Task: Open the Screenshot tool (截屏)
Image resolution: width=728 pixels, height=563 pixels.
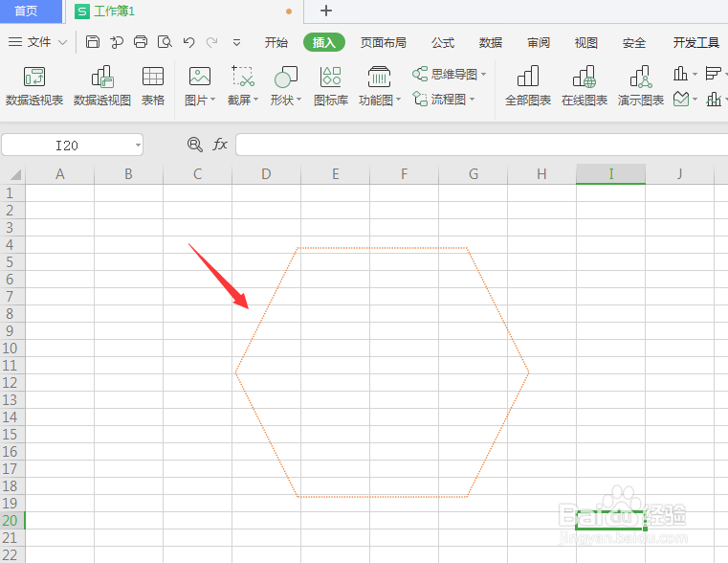Action: 243,86
